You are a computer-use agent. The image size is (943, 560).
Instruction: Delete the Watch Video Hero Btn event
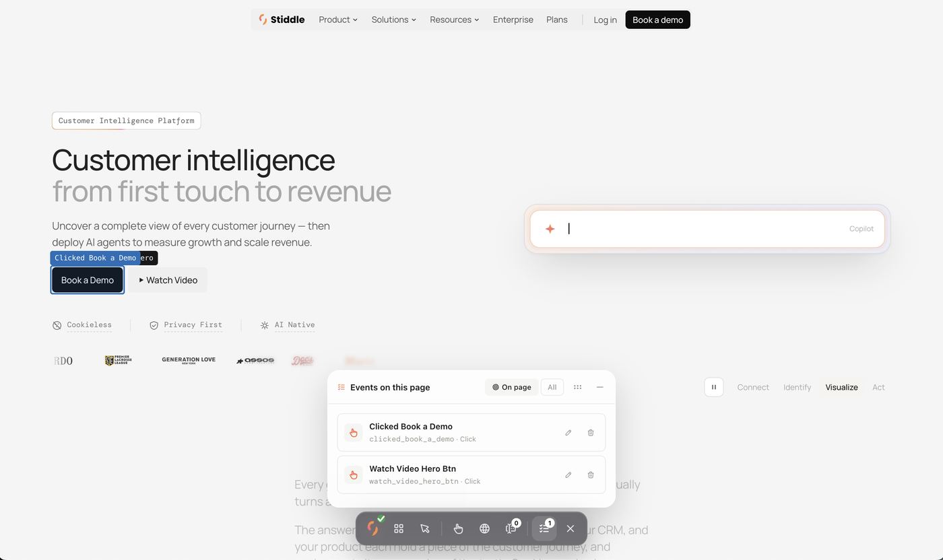(x=591, y=475)
